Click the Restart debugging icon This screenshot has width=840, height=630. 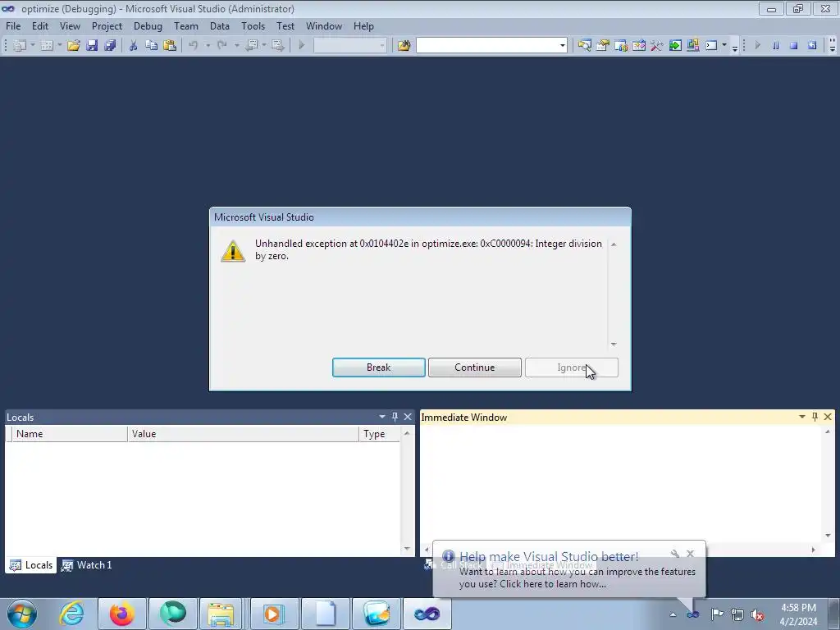click(x=812, y=46)
